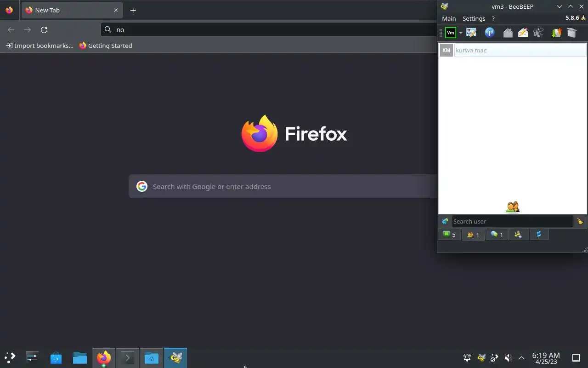Open the status dropdown arrow next to Vm avatar
This screenshot has width=588, height=368.
coord(460,33)
